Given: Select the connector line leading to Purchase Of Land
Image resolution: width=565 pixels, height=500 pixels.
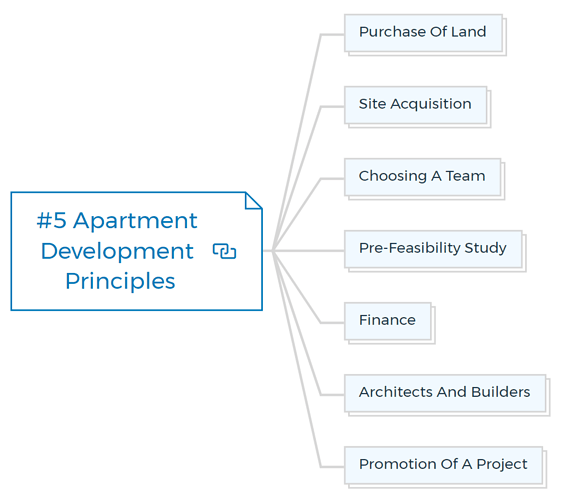Looking at the screenshot, I should tap(305, 106).
